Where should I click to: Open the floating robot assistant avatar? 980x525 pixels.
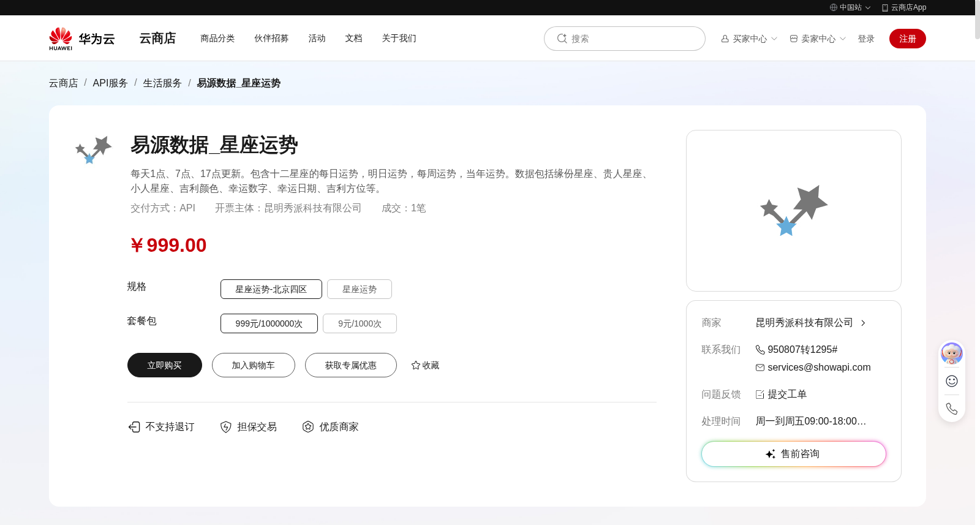952,353
